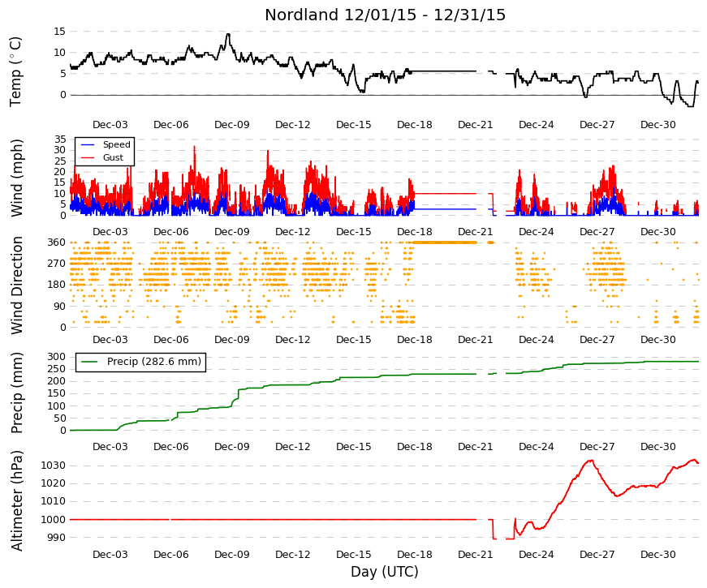
Task: Click the chart title Nordland 12/01/15 - 12/31/15
Action: pos(385,15)
